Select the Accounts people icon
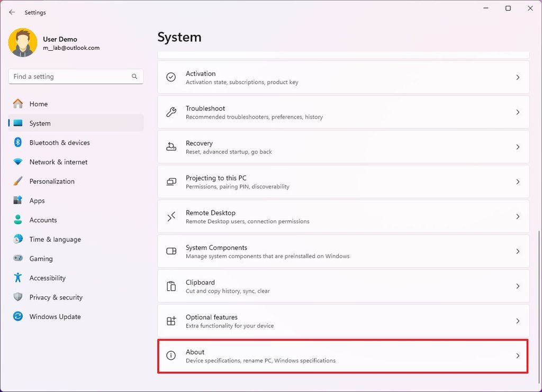This screenshot has height=392, width=542. click(16, 220)
